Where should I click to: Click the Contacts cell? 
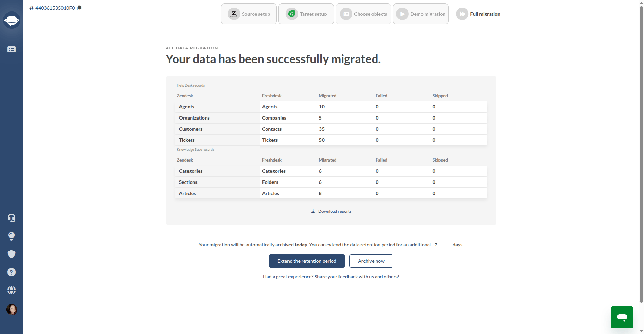pos(272,129)
